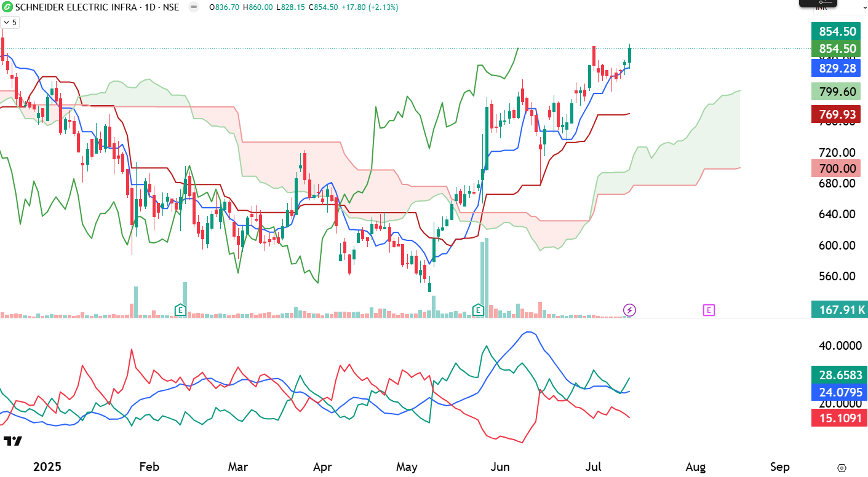The height and width of the screenshot is (477, 868).
Task: Click the open value O836.70
Action: [x=225, y=7]
